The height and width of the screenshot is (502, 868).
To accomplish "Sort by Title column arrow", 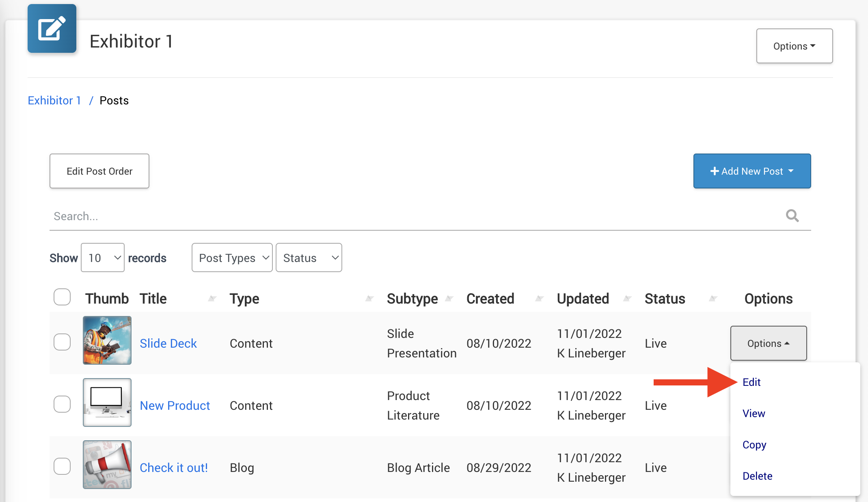I will [212, 299].
